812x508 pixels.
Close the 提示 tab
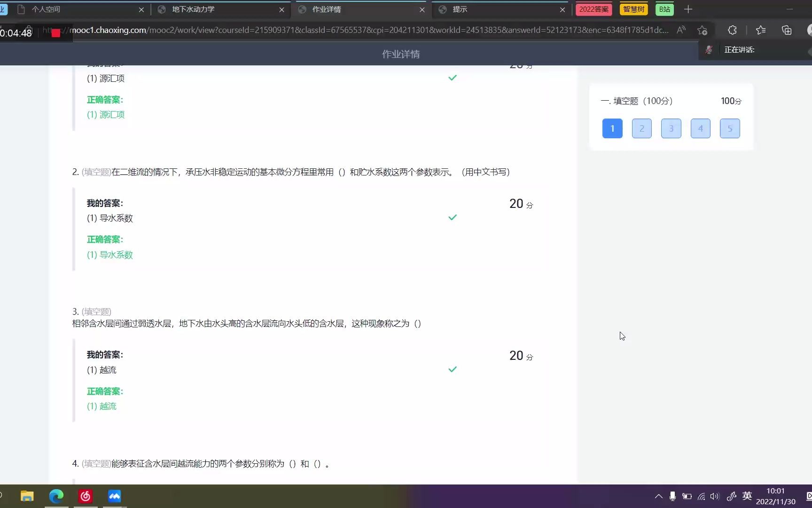(562, 9)
